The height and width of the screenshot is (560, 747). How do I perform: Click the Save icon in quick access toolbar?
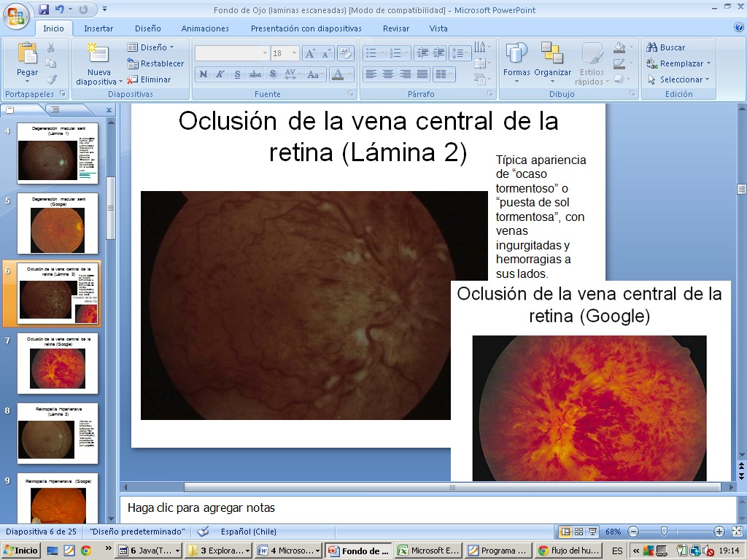pos(44,9)
